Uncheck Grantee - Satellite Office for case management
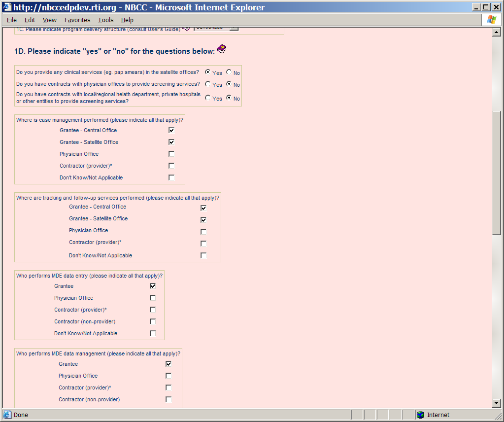This screenshot has width=504, height=422. pyautogui.click(x=171, y=142)
